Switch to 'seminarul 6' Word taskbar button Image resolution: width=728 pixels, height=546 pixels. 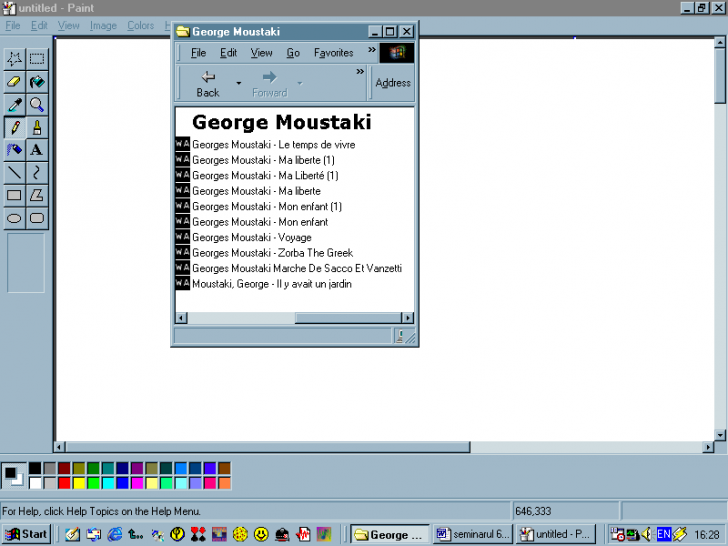tap(473, 534)
